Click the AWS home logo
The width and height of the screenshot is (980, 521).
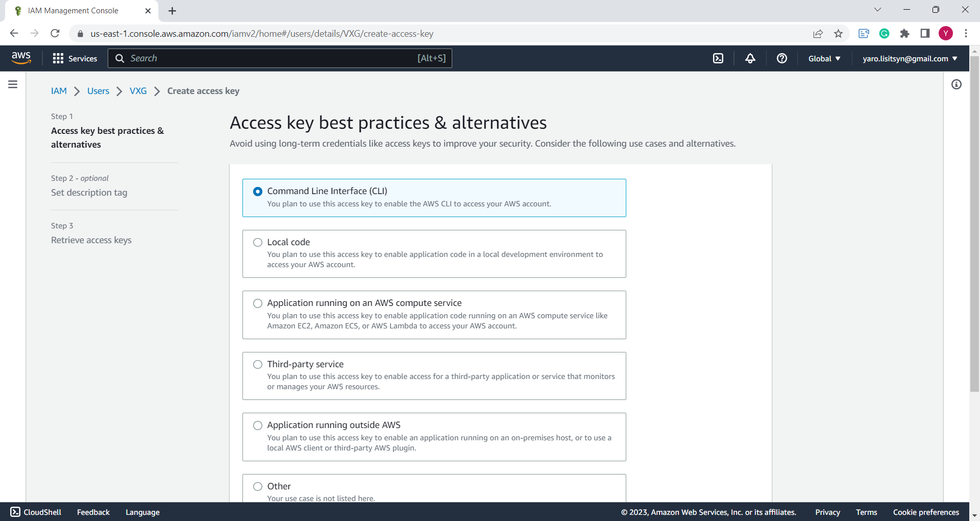coord(21,58)
